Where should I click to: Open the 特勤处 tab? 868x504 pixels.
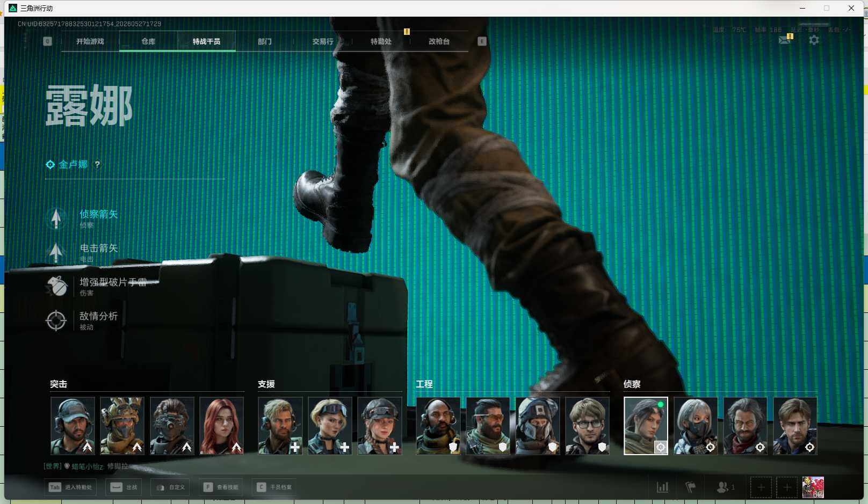tap(381, 41)
